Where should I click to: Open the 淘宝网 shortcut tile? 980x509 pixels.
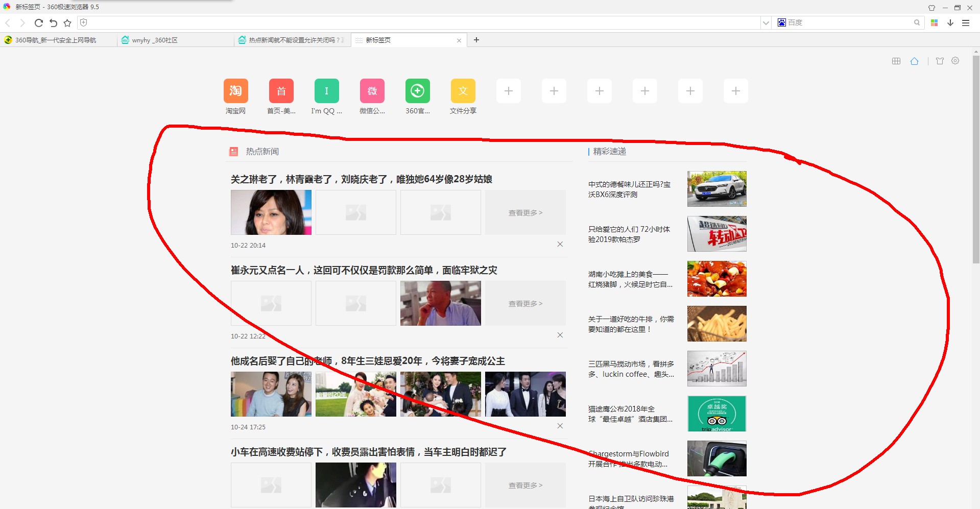tap(235, 91)
